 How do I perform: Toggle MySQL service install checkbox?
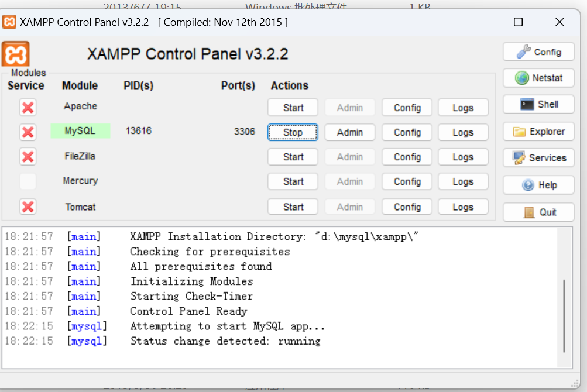click(x=28, y=132)
